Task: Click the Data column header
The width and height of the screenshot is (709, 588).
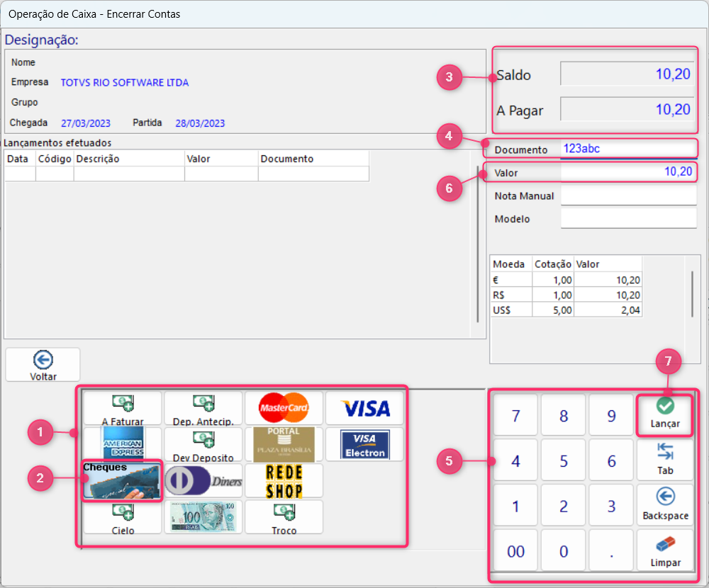Action: point(20,159)
